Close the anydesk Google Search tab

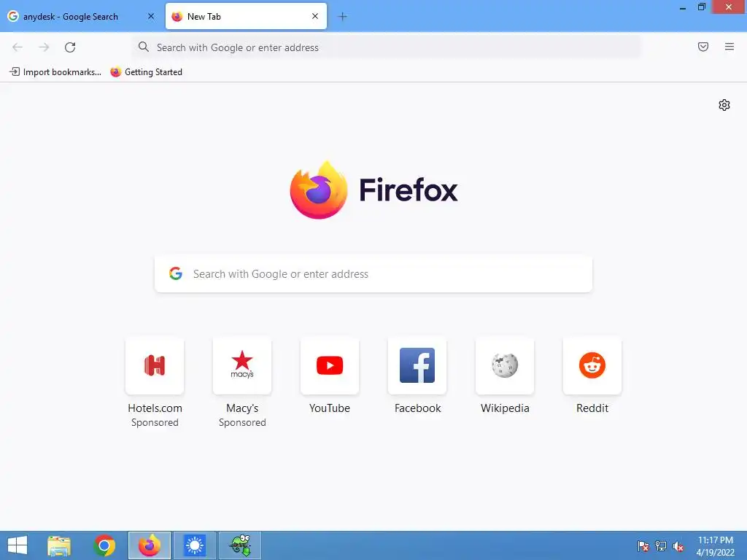(x=151, y=16)
